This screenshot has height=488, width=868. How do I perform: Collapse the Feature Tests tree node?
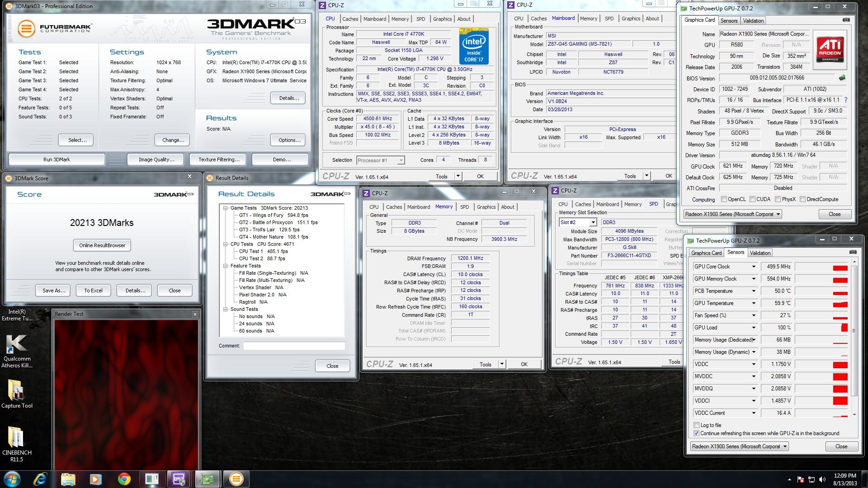pyautogui.click(x=225, y=266)
